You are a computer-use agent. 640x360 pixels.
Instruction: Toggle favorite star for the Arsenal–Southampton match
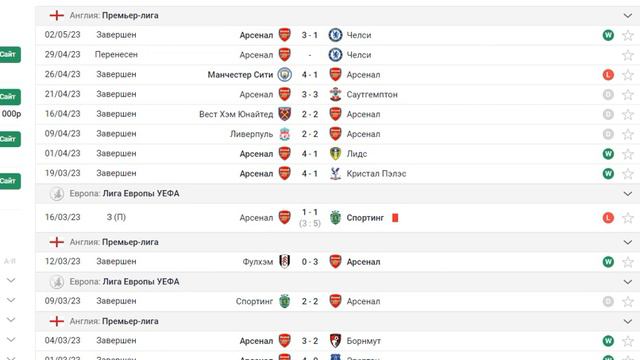tap(628, 94)
